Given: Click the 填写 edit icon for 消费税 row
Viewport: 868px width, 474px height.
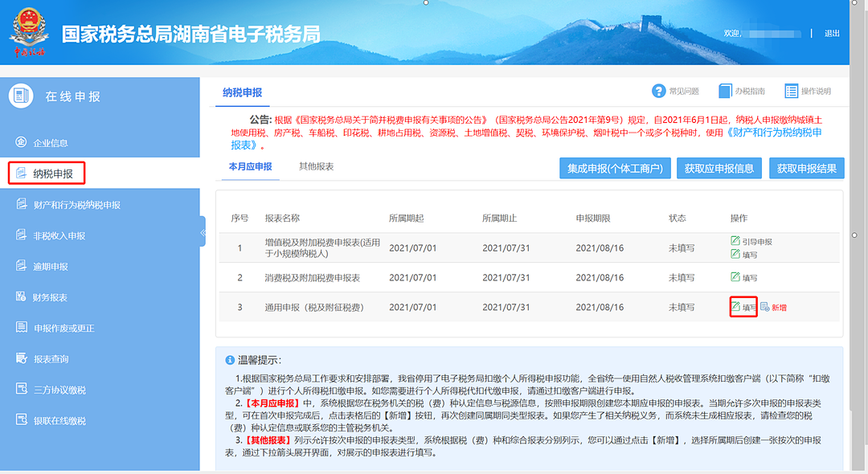Looking at the screenshot, I should (x=735, y=277).
